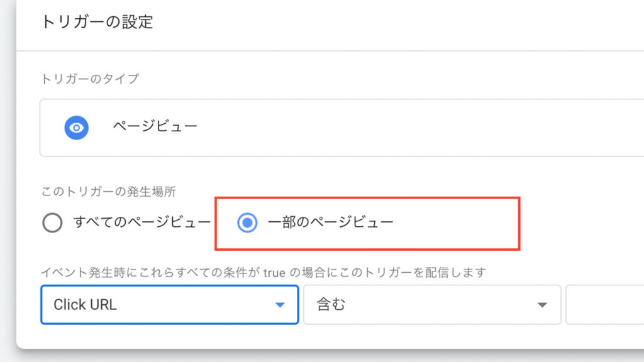
Task: Click the イベント発生時 condition description text
Action: (264, 272)
